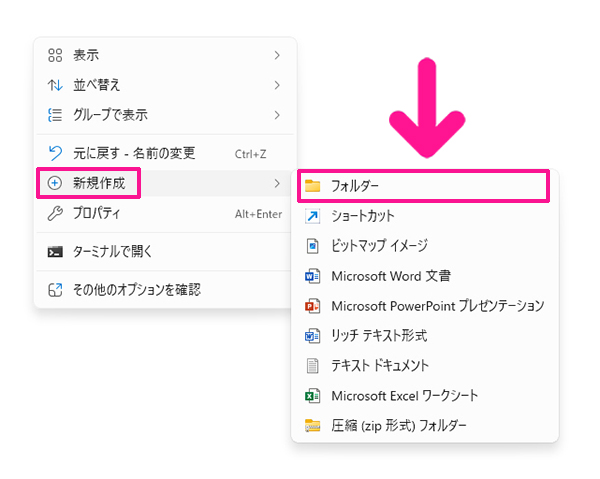Open the 新規作成 submenu chevron

[276, 183]
